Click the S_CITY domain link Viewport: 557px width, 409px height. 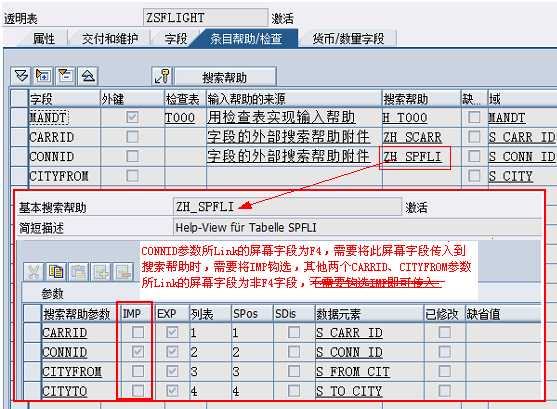pos(511,176)
